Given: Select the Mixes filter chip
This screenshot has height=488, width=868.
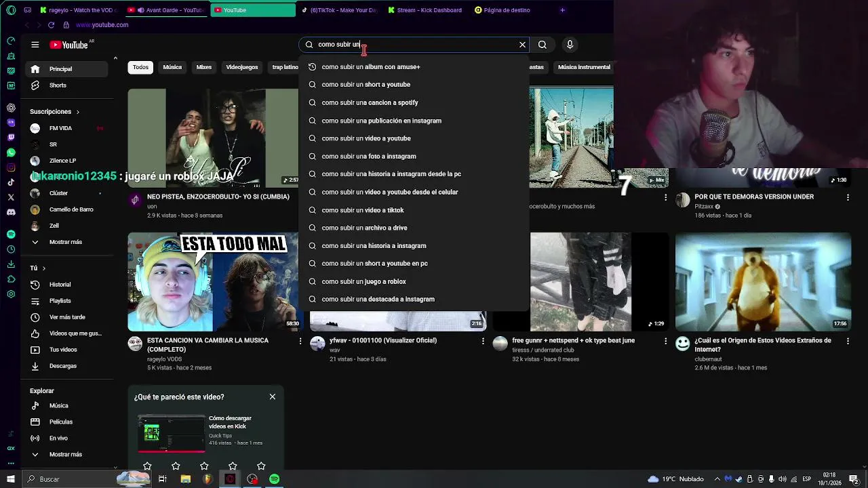Looking at the screenshot, I should 204,67.
